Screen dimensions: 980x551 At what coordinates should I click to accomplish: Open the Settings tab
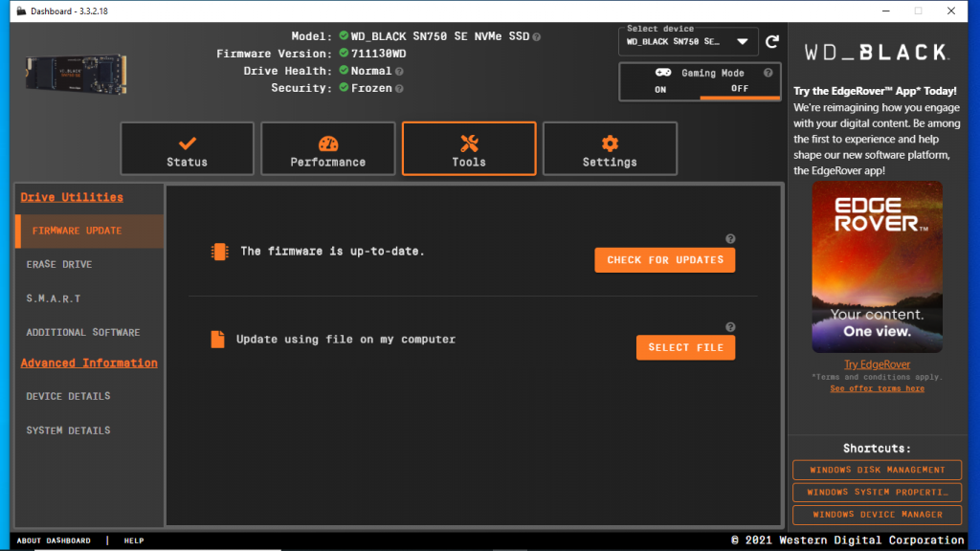click(610, 149)
